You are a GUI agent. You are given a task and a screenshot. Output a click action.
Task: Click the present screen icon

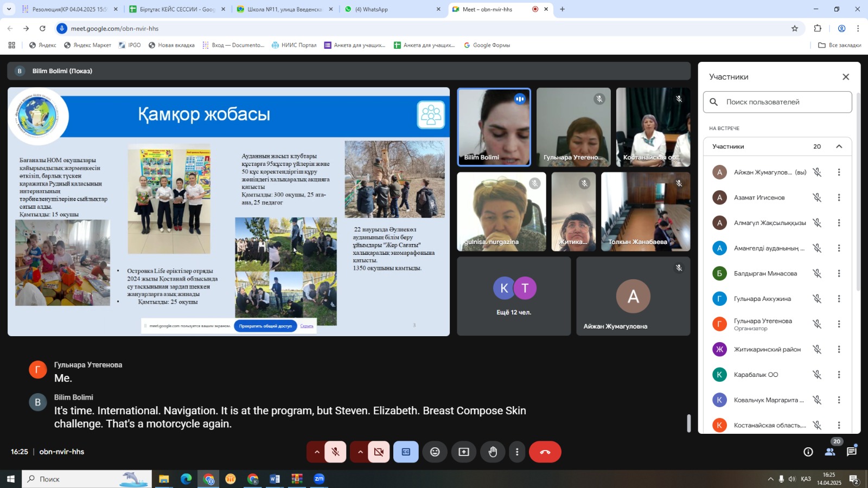click(464, 452)
